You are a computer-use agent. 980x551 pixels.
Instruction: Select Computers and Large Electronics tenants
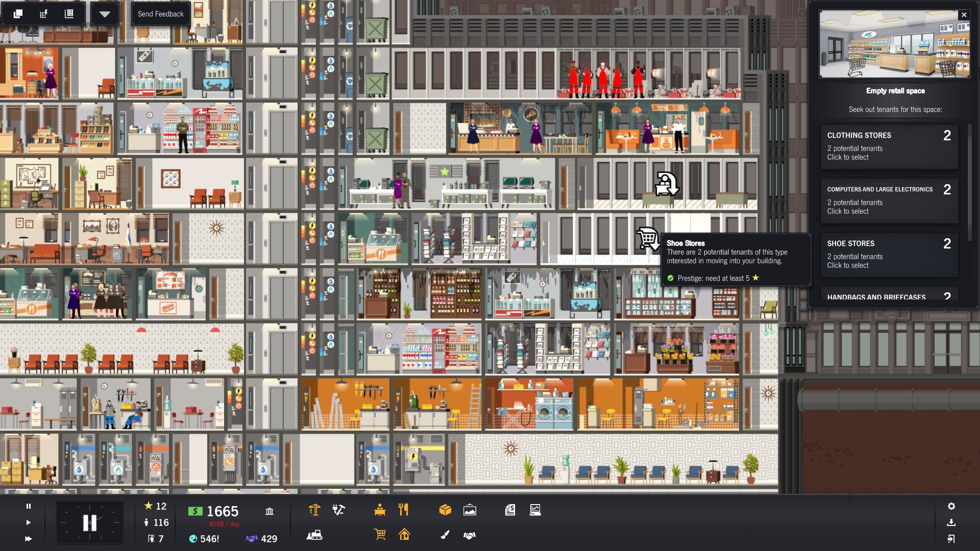(889, 200)
